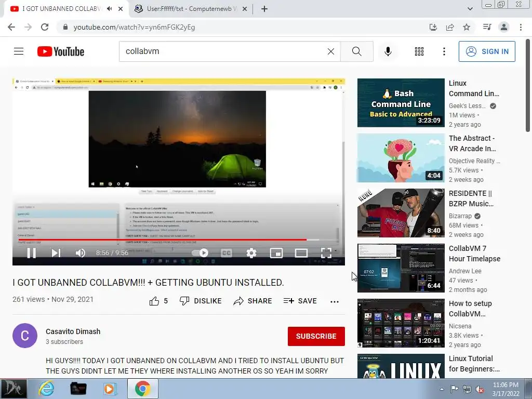The image size is (532, 399).
Task: Share this page from the omnibox
Action: tap(450, 27)
